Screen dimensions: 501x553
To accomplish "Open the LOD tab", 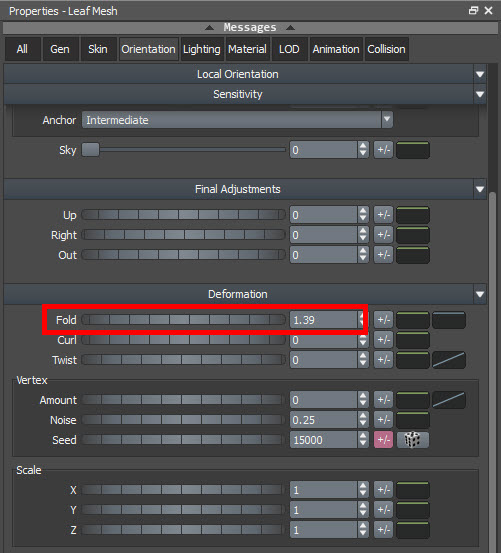I will tap(289, 49).
